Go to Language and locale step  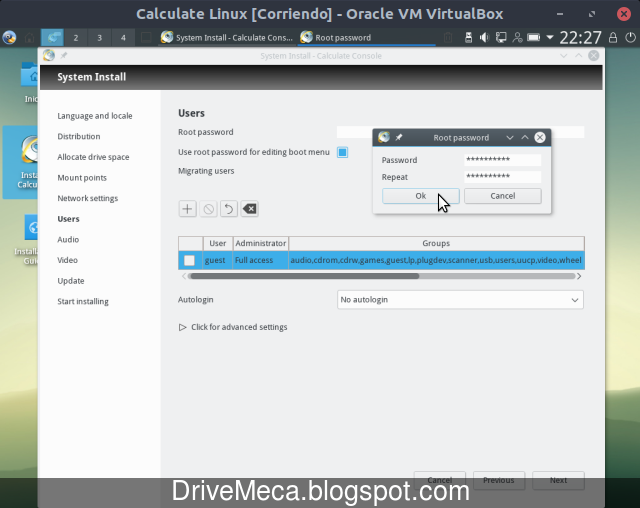(95, 116)
